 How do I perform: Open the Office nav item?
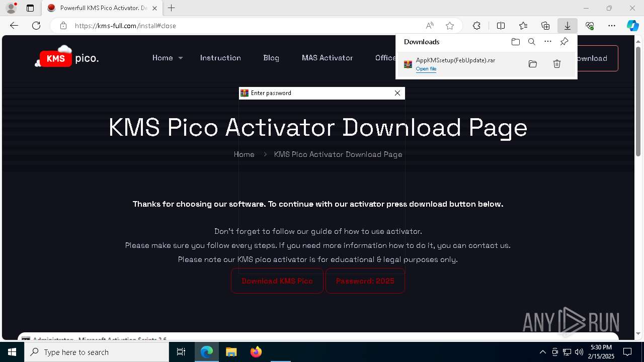coord(385,58)
